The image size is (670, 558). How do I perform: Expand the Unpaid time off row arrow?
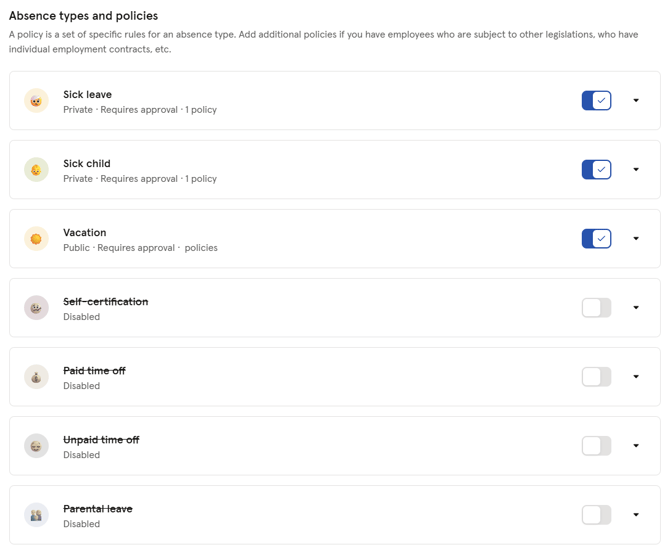click(636, 446)
